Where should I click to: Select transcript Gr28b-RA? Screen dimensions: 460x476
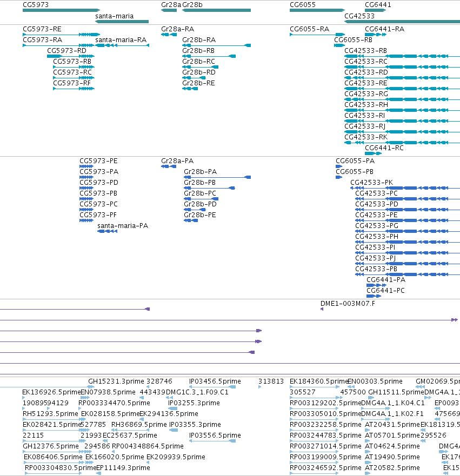[217, 45]
